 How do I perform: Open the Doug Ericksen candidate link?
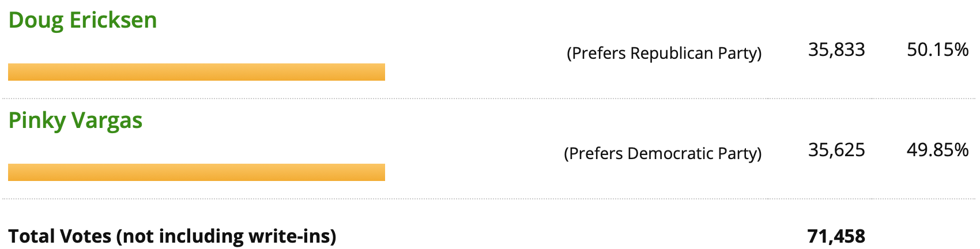click(x=82, y=20)
